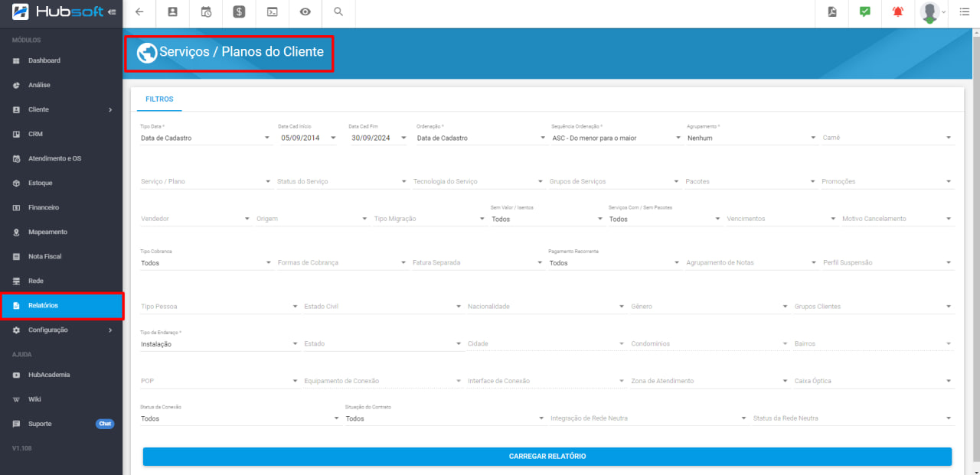Open Tipo Pessoa dropdown
The width and height of the screenshot is (980, 475).
220,306
